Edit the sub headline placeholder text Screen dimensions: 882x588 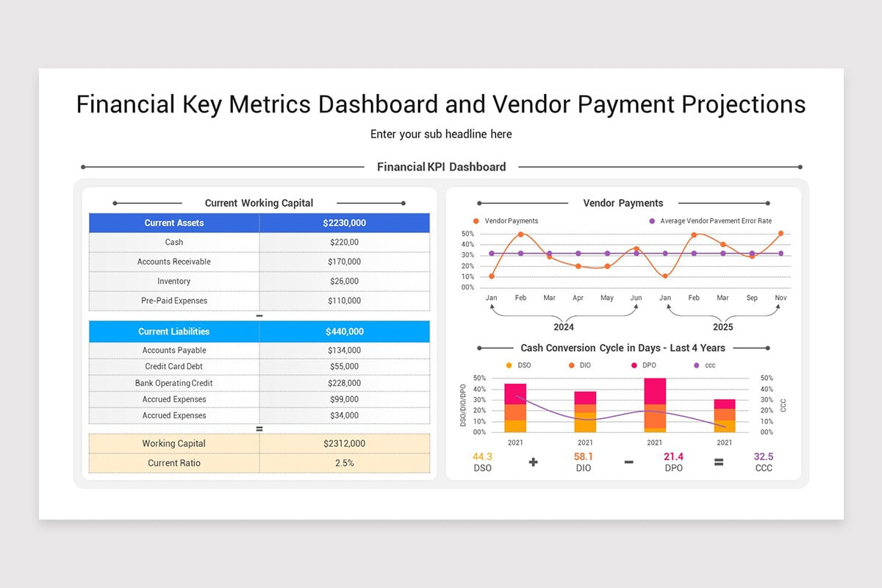point(441,134)
